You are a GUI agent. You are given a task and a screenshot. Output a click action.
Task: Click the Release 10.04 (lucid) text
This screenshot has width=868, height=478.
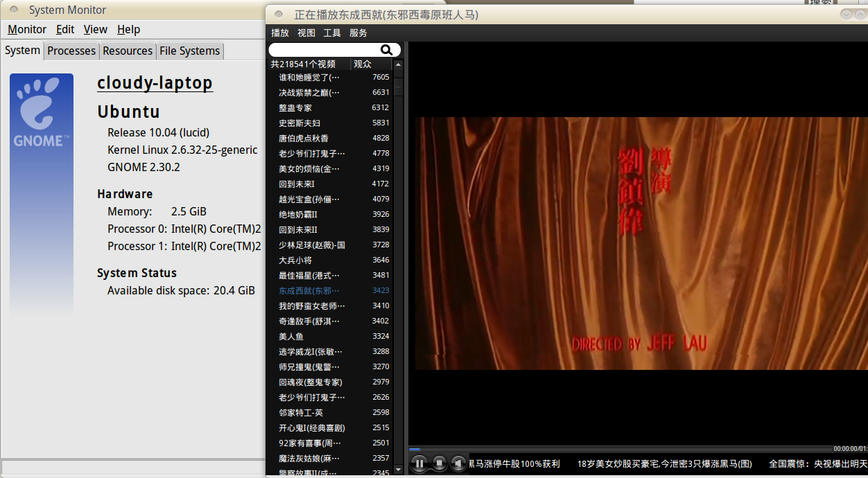pyautogui.click(x=158, y=132)
